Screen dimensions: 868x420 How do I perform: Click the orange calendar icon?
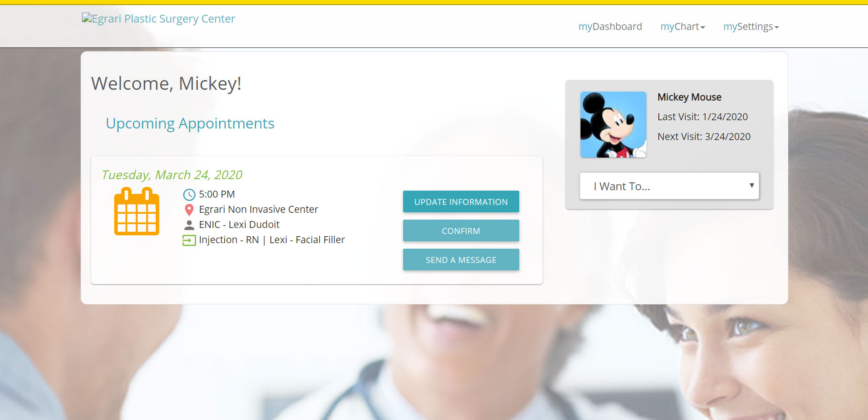point(137,211)
